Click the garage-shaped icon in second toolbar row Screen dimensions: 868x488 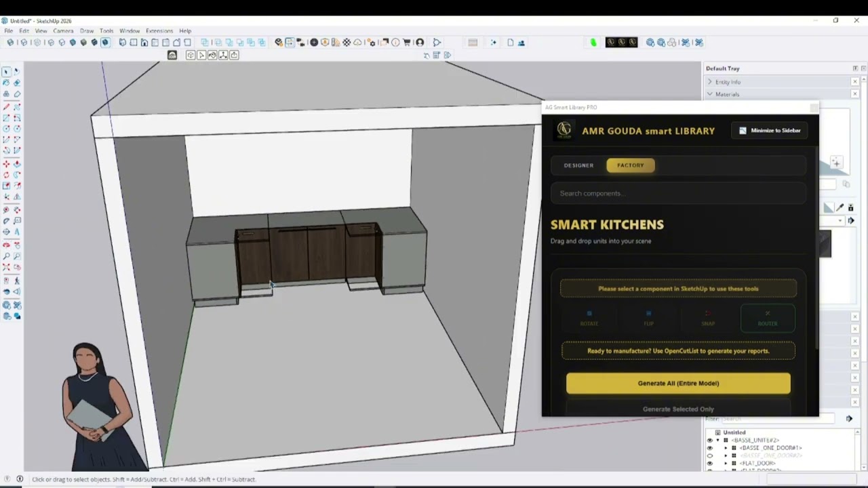172,55
